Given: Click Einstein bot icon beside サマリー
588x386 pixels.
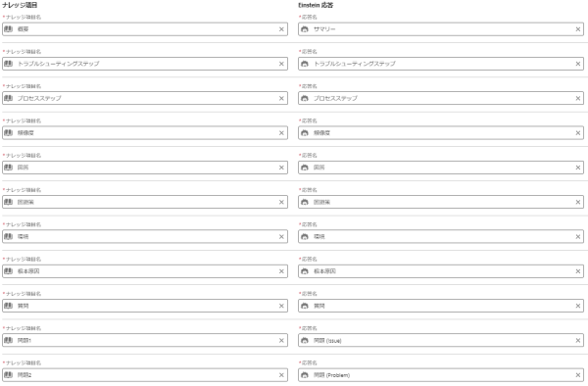Looking at the screenshot, I should [x=305, y=28].
